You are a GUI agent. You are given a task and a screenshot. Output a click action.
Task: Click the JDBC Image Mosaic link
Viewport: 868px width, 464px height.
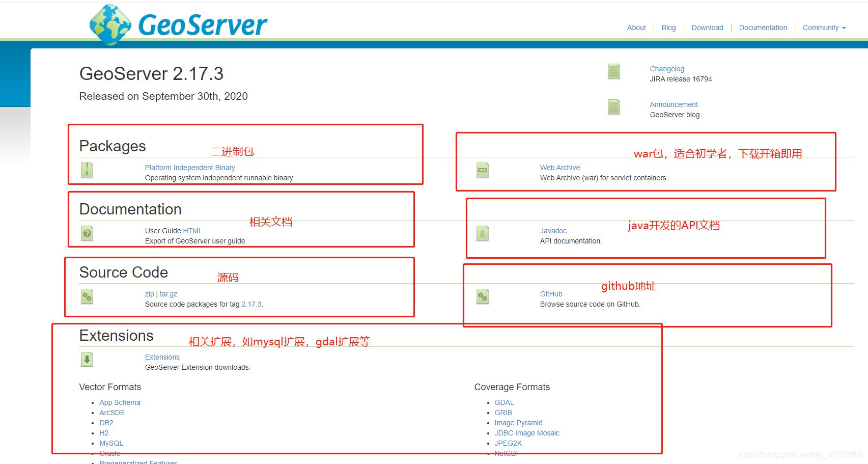(x=527, y=433)
